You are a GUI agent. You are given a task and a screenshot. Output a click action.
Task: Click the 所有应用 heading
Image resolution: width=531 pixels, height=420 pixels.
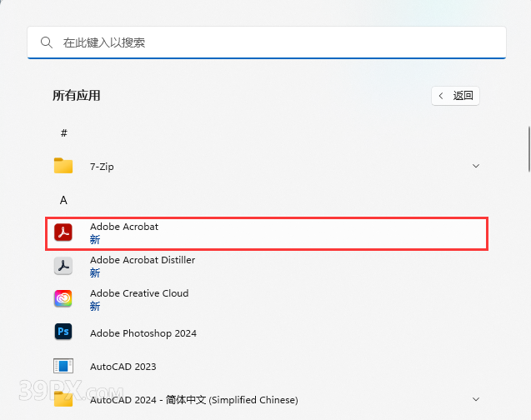76,96
